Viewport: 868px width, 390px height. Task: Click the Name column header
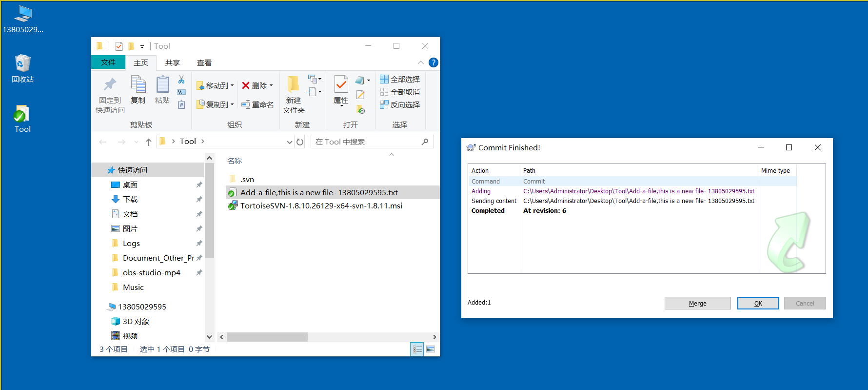point(235,161)
